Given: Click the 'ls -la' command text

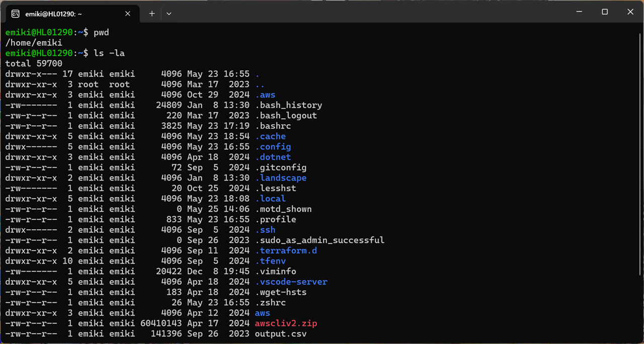Looking at the screenshot, I should pyautogui.click(x=109, y=53).
